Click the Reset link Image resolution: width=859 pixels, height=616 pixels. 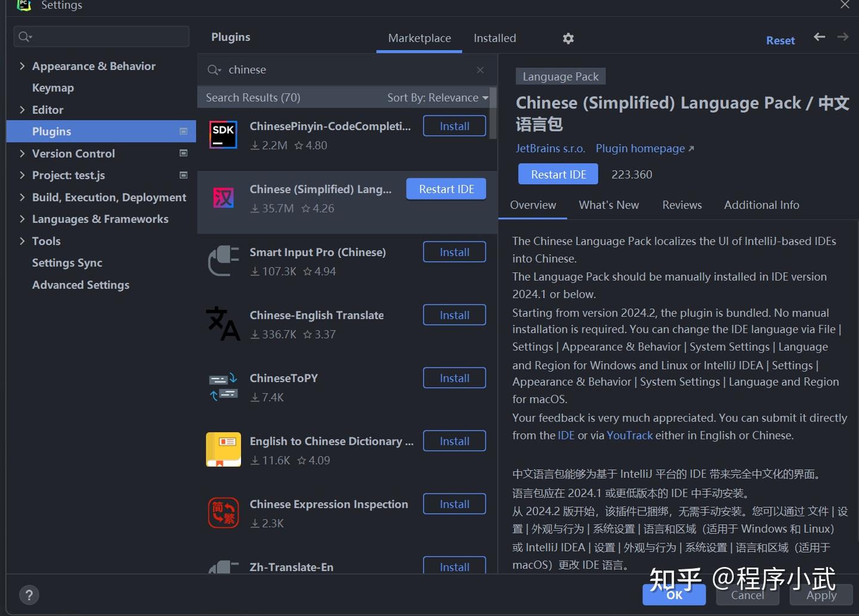tap(780, 41)
